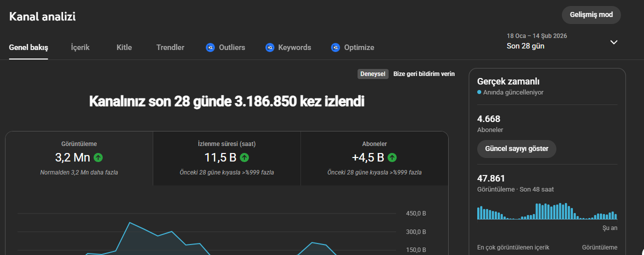The width and height of the screenshot is (644, 255).
Task: Open the Trendler tab
Action: click(170, 47)
